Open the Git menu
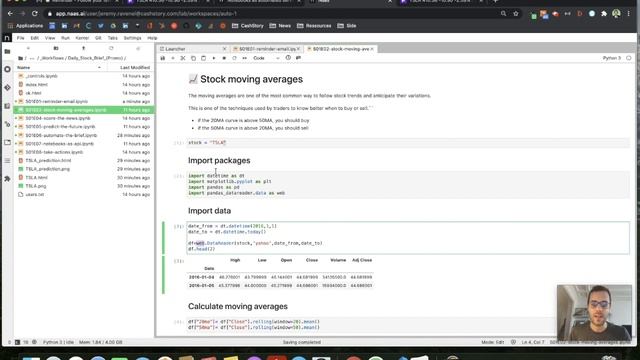Viewport: 640px width, 360px height. [98, 38]
